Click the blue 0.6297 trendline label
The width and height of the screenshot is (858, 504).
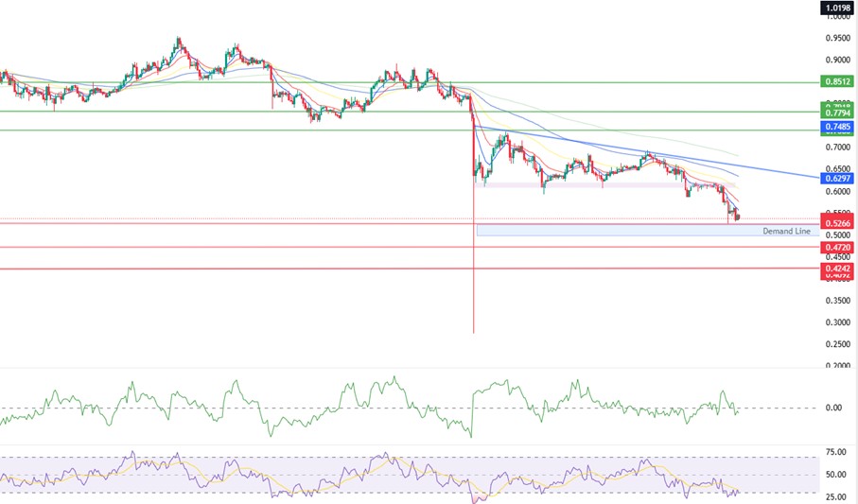(837, 178)
